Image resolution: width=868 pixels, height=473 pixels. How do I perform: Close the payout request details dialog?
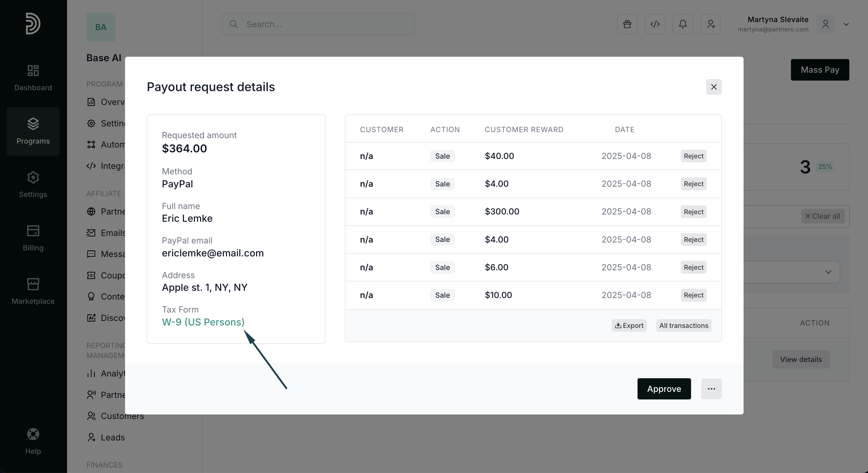[714, 87]
